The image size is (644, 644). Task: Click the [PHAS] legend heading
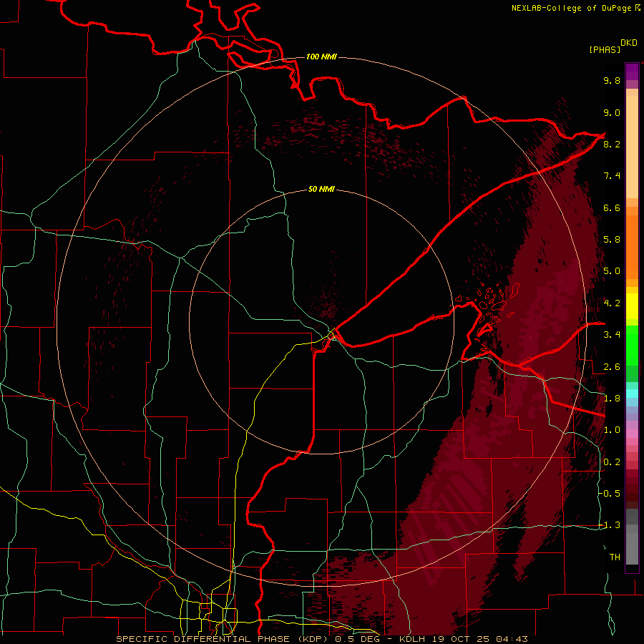coord(605,49)
